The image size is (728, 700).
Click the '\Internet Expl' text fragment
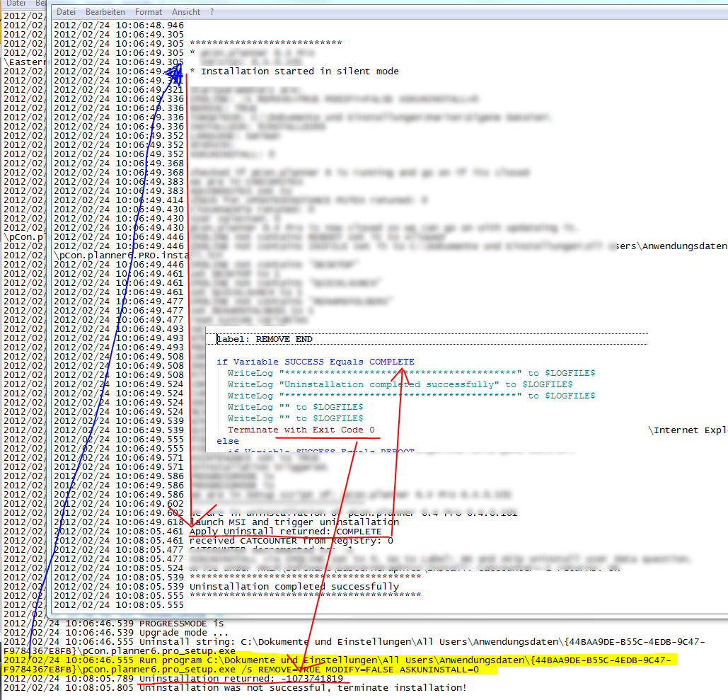coord(688,430)
